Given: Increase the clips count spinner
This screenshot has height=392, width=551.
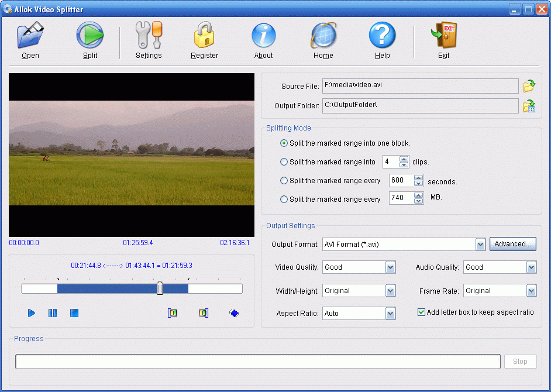Looking at the screenshot, I should [404, 159].
